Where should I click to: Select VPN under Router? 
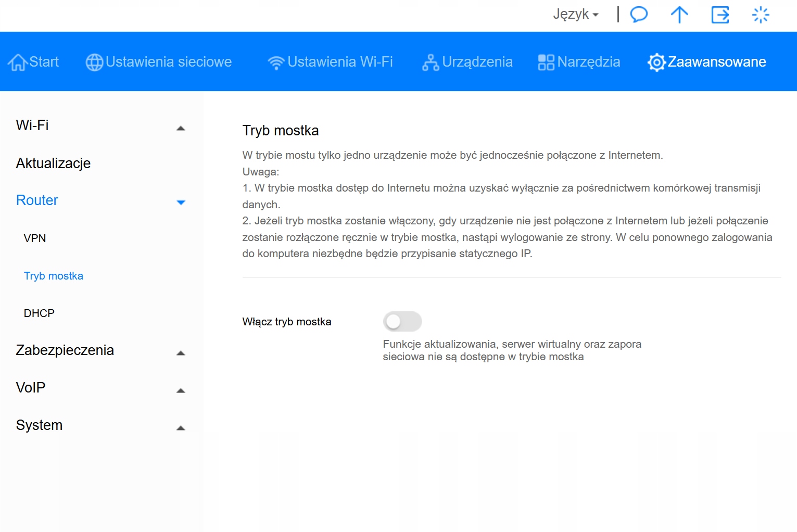point(35,238)
